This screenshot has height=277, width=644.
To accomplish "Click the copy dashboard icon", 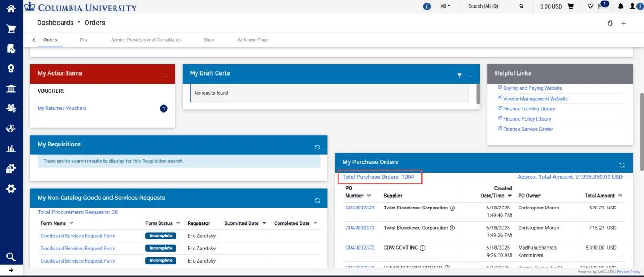I will (x=610, y=23).
